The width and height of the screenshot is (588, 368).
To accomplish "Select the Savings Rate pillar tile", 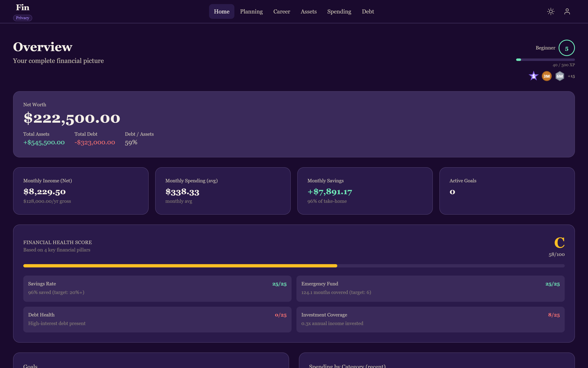I will coord(157,289).
